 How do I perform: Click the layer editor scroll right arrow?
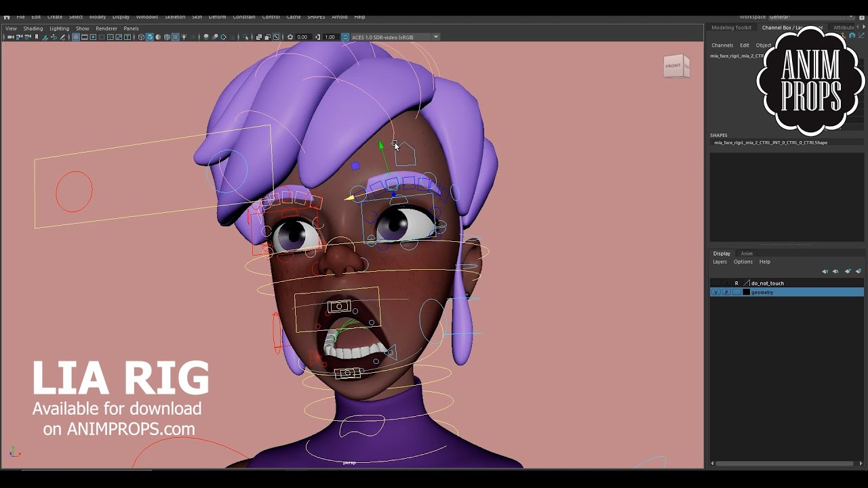(x=861, y=464)
